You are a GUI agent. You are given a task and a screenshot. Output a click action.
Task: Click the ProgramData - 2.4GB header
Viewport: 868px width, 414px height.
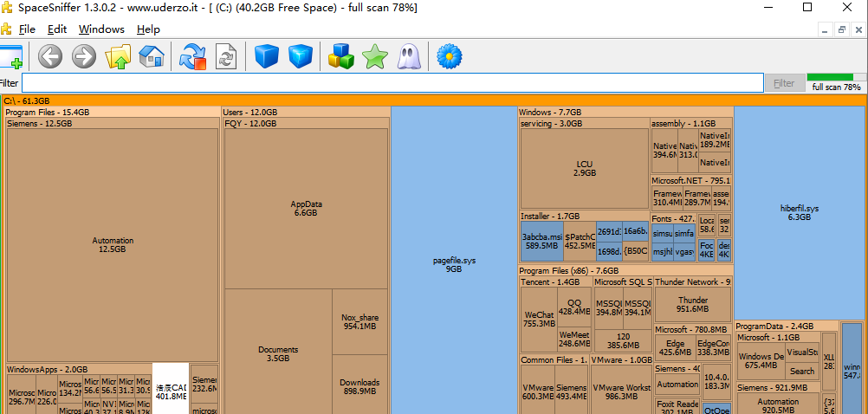point(787,326)
